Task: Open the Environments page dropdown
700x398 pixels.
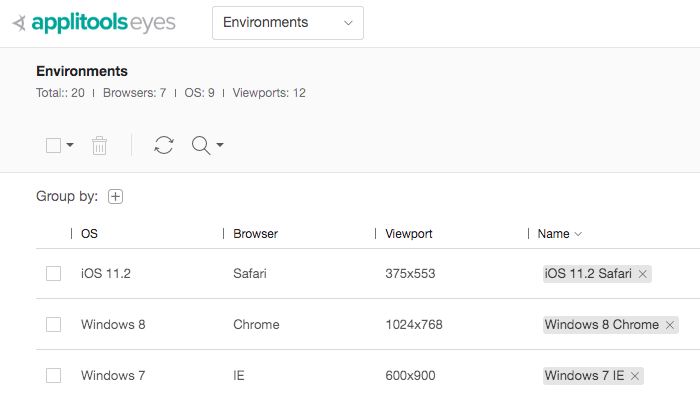Action: click(x=288, y=23)
